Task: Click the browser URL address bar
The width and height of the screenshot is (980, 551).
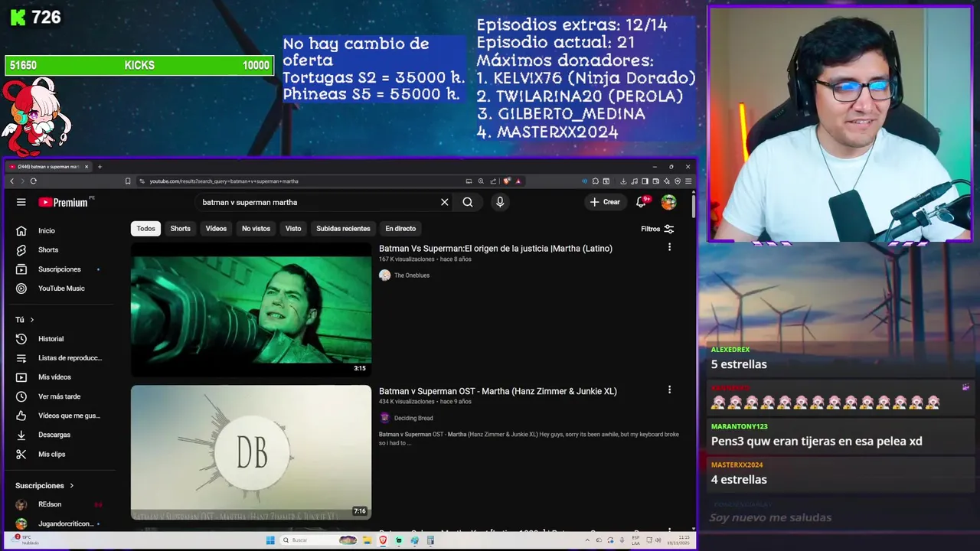Action: pyautogui.click(x=302, y=181)
